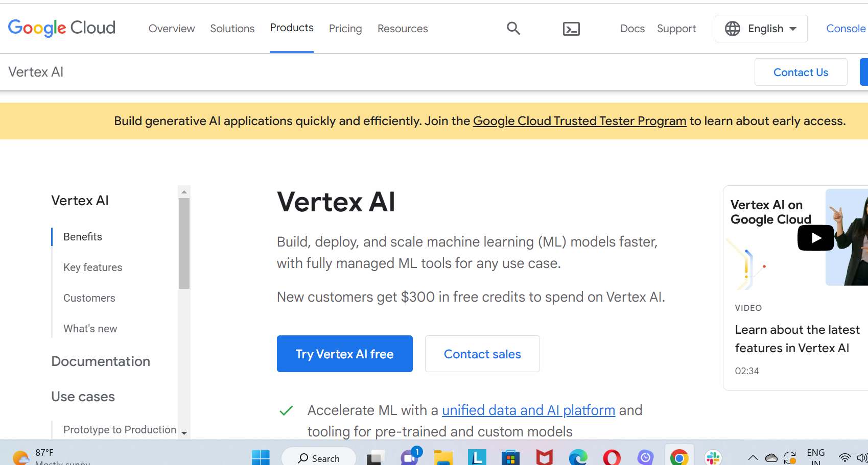Viewport: 868px width, 465px height.
Task: Open the ENG language indicator
Action: [x=816, y=457]
